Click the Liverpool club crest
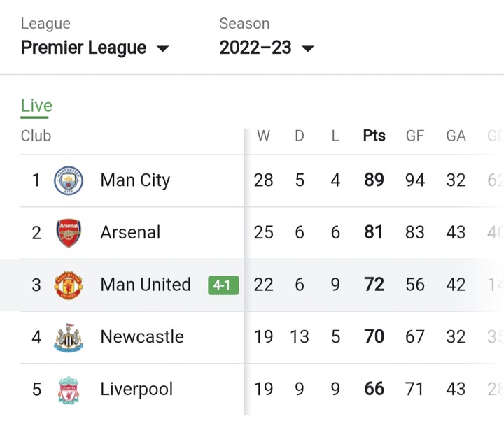Image resolution: width=504 pixels, height=421 pixels. (69, 390)
